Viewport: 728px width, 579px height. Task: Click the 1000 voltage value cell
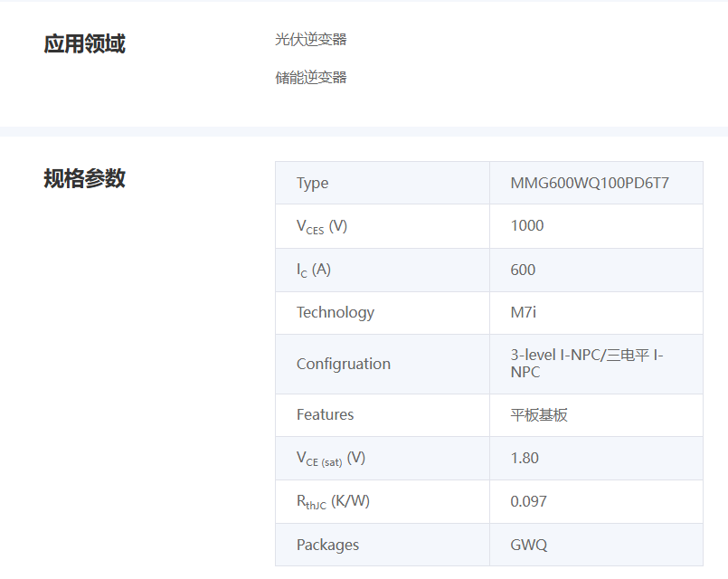pos(527,226)
